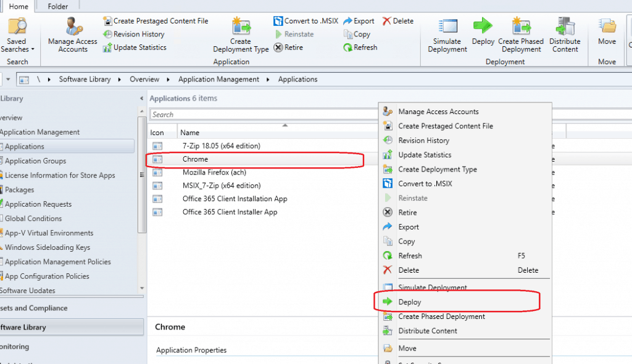Click Applications in the breadcrumb path

point(298,80)
